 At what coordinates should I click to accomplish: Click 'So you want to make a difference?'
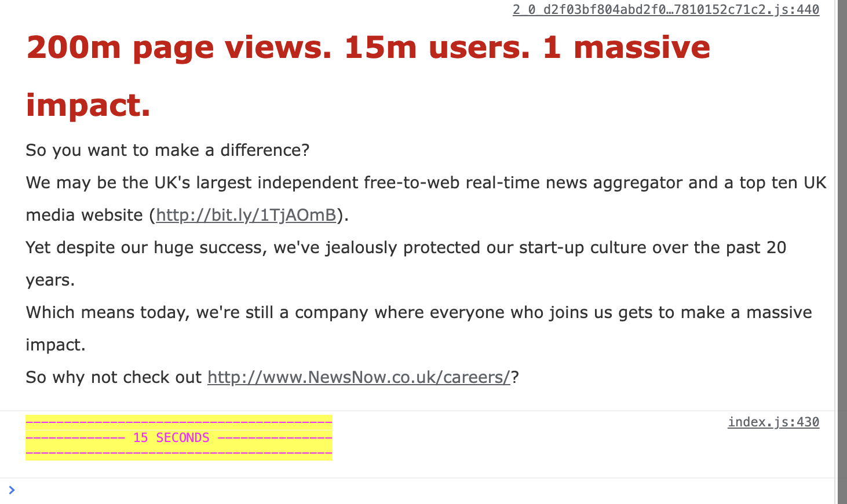pos(167,150)
